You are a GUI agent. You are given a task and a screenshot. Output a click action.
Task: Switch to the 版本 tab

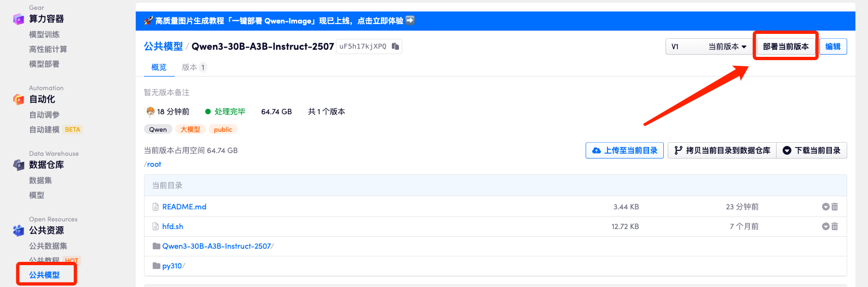(194, 67)
